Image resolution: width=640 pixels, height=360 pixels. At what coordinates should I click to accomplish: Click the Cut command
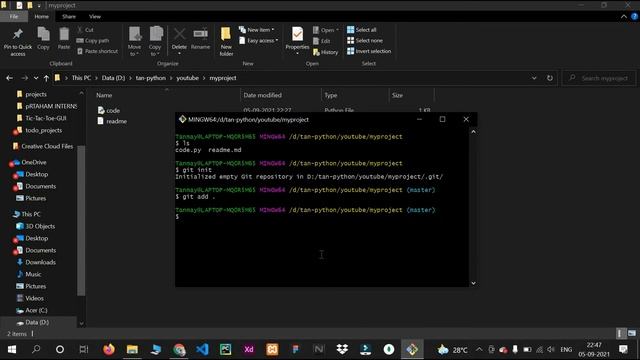click(x=85, y=30)
